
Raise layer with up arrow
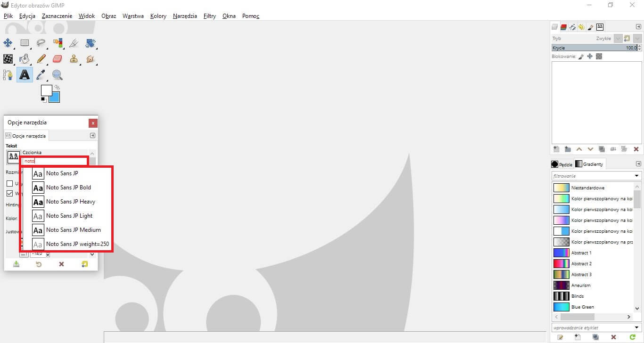[579, 149]
